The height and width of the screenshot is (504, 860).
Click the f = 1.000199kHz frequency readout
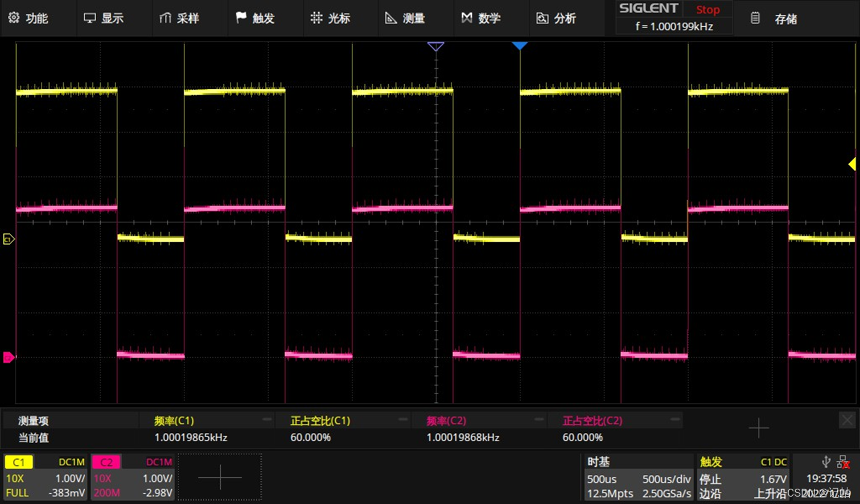click(x=674, y=26)
